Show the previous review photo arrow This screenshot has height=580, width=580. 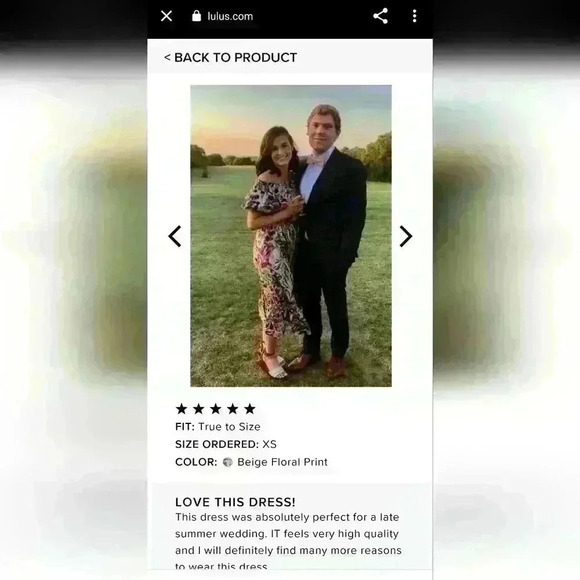coord(175,236)
